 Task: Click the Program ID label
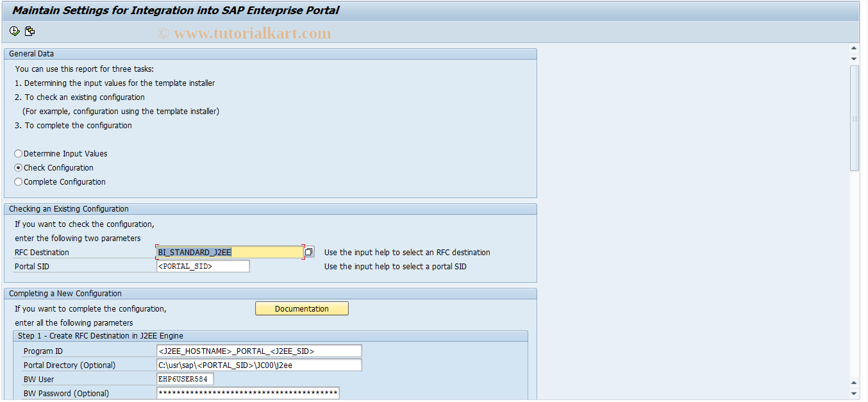pyautogui.click(x=43, y=351)
